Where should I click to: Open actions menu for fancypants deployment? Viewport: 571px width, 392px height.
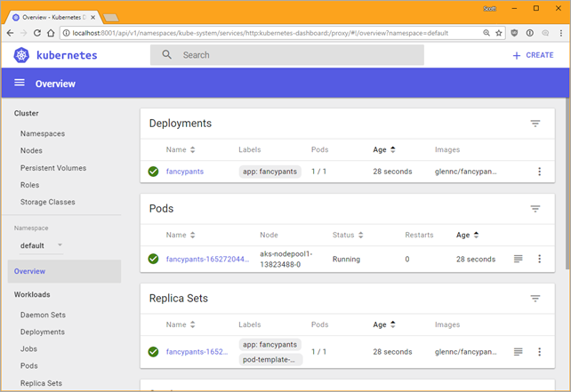coord(539,172)
